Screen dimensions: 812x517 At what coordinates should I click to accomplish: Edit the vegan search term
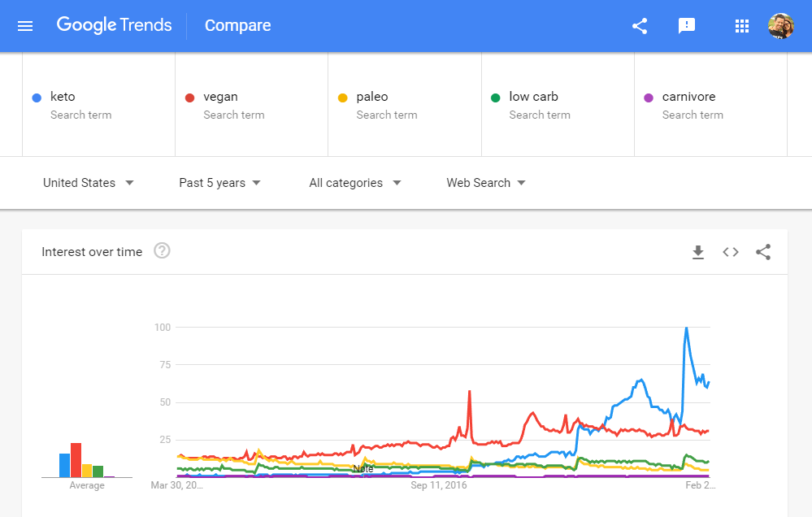pyautogui.click(x=220, y=97)
